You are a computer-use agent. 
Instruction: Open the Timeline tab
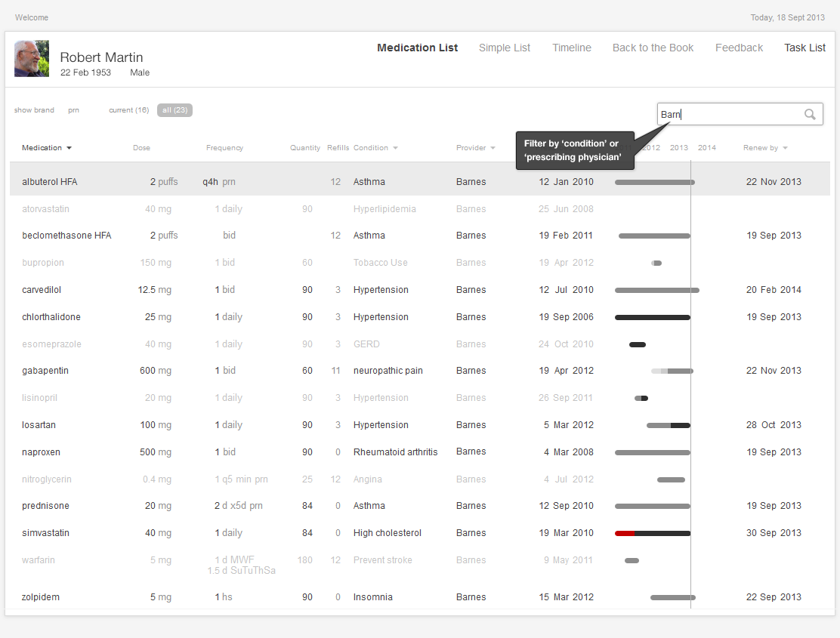point(572,48)
